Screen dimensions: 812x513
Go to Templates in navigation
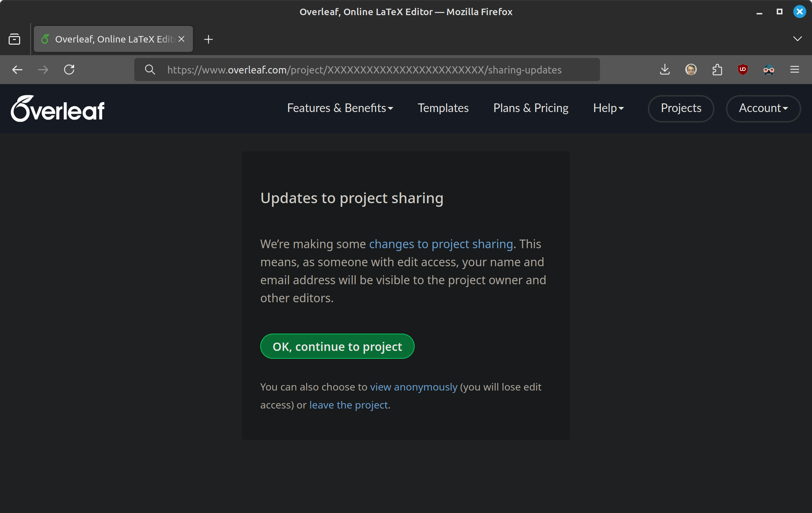[443, 108]
